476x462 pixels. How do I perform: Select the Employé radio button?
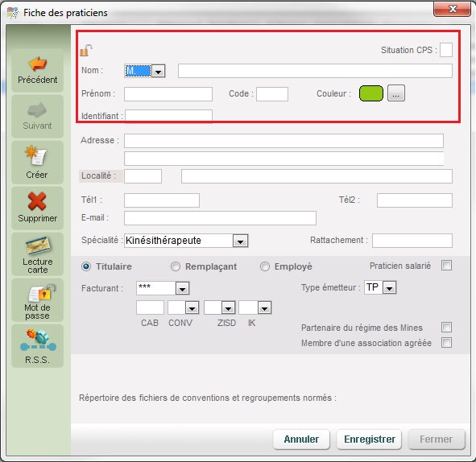[x=265, y=266]
